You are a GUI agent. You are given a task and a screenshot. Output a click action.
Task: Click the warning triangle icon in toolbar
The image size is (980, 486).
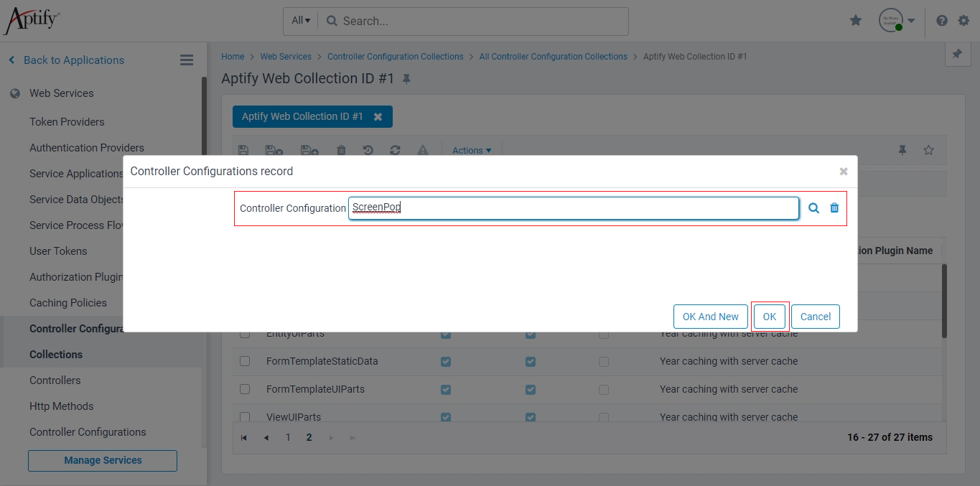pos(423,150)
